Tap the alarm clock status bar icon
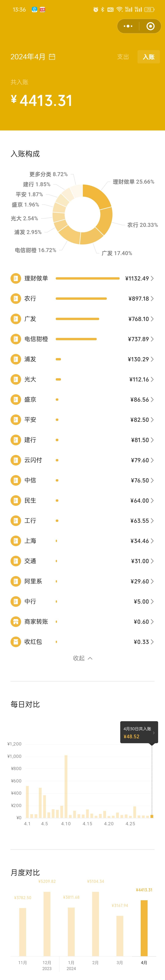165x980 pixels. coord(95,9)
